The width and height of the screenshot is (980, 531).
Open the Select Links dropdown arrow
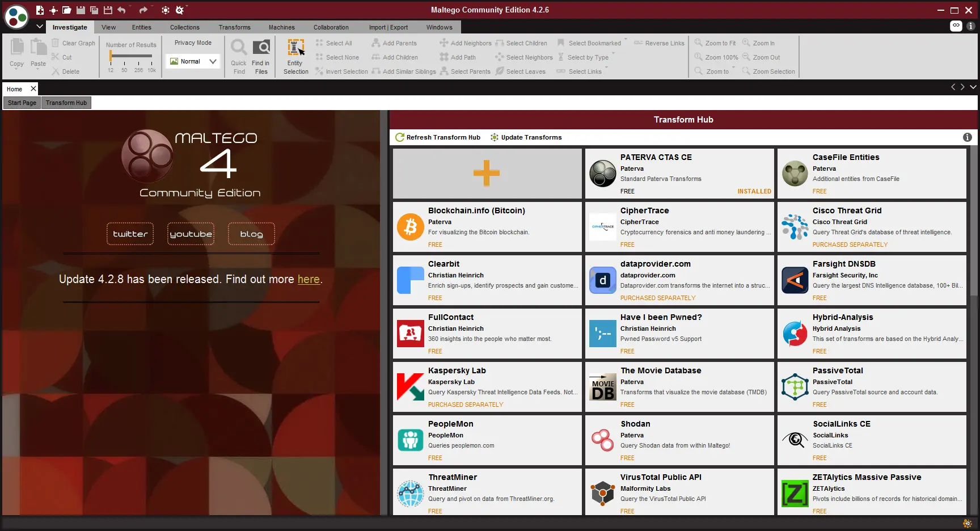pos(606,68)
